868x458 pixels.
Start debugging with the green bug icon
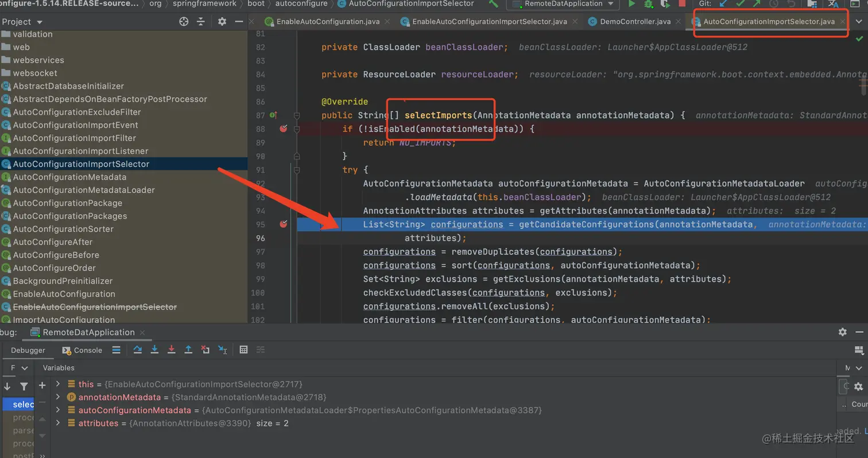click(x=649, y=4)
